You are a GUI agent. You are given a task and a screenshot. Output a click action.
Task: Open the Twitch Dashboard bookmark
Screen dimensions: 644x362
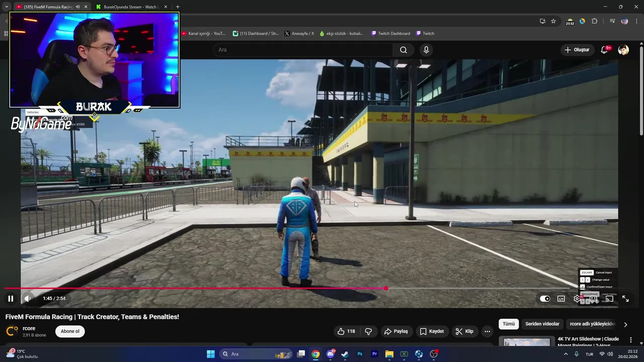click(x=390, y=34)
